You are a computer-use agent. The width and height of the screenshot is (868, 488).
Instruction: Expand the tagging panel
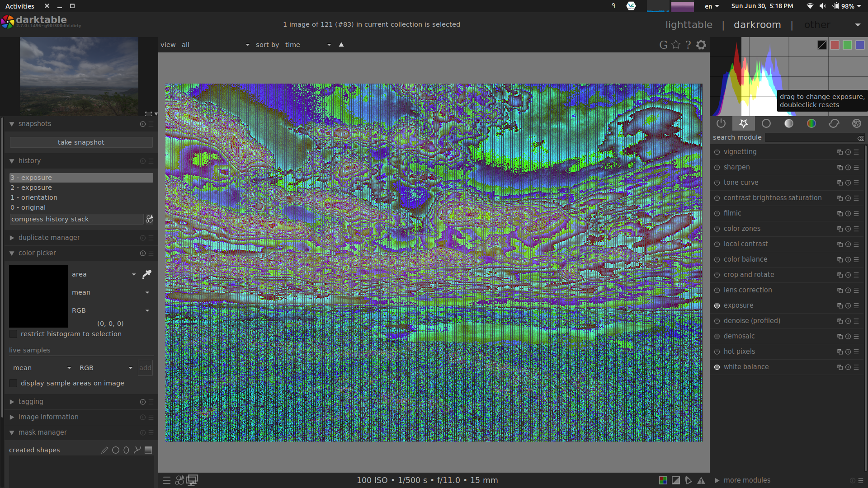12,402
